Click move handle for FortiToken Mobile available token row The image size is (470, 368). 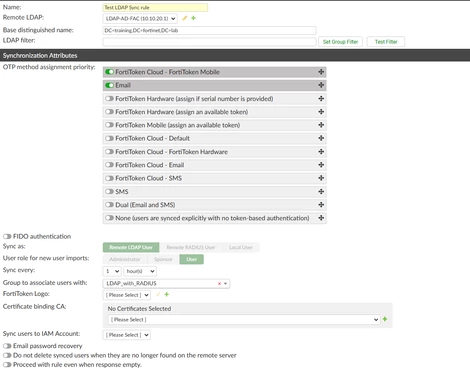tap(321, 125)
